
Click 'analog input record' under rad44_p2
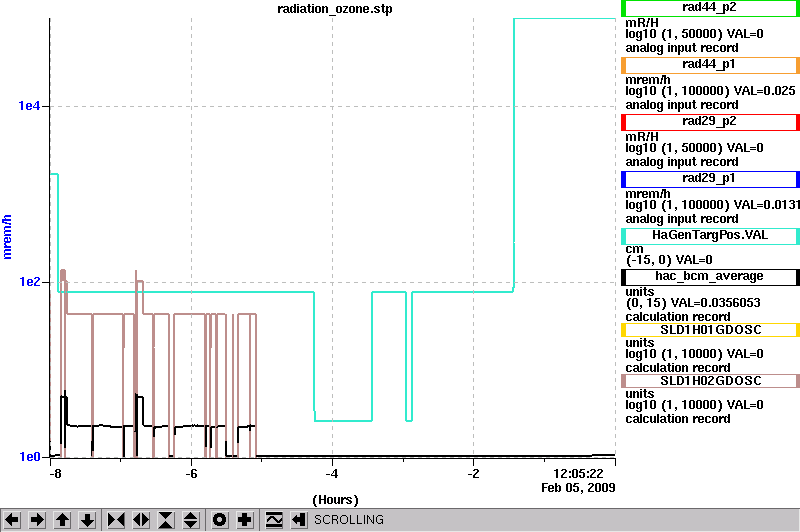pyautogui.click(x=682, y=48)
